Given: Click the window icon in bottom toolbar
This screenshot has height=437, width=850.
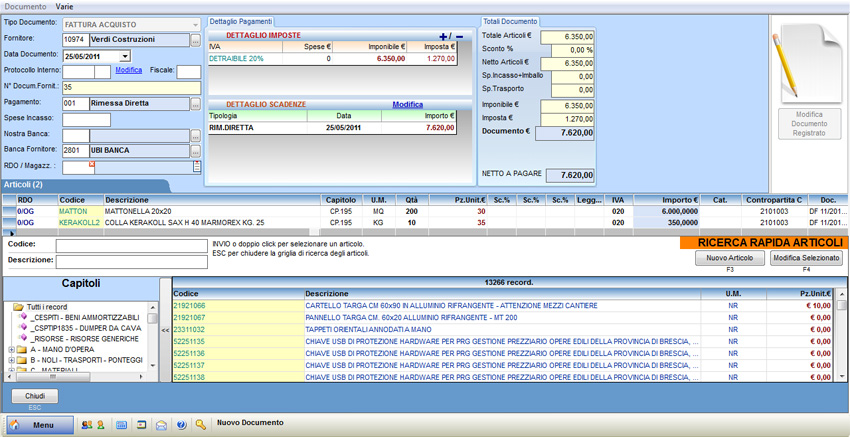Looking at the screenshot, I should [142, 425].
